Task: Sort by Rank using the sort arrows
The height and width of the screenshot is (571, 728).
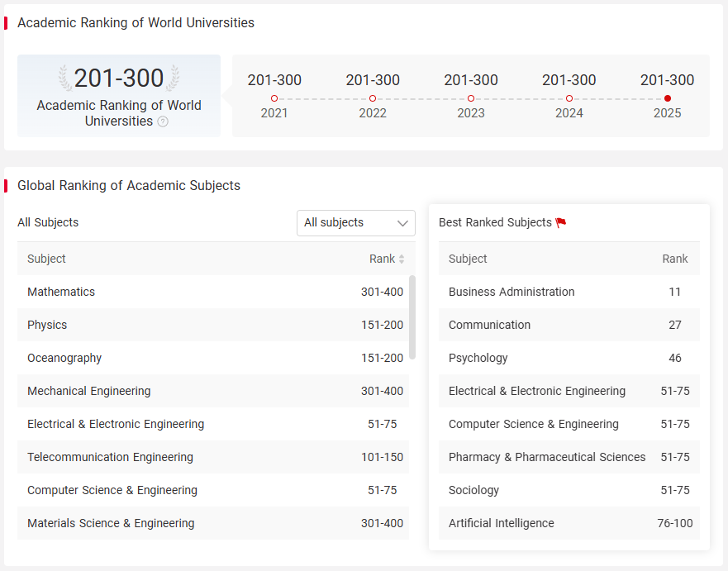Action: point(402,259)
